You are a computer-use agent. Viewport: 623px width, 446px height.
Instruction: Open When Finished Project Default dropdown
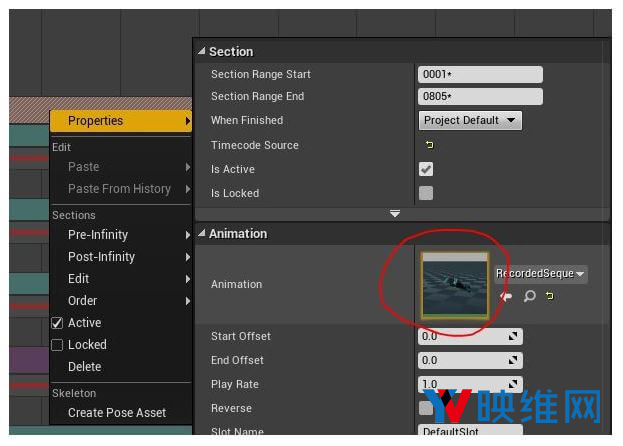[470, 120]
